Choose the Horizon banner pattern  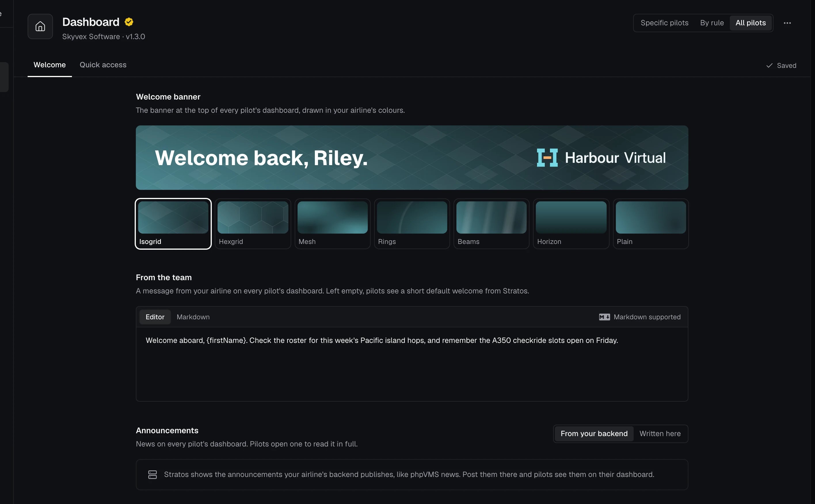[x=571, y=224]
